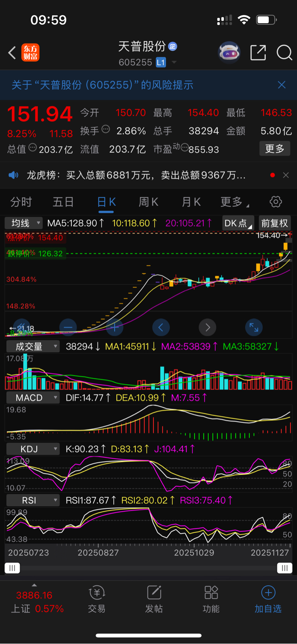Open the 龙虎榜 news ticker

click(x=136, y=175)
